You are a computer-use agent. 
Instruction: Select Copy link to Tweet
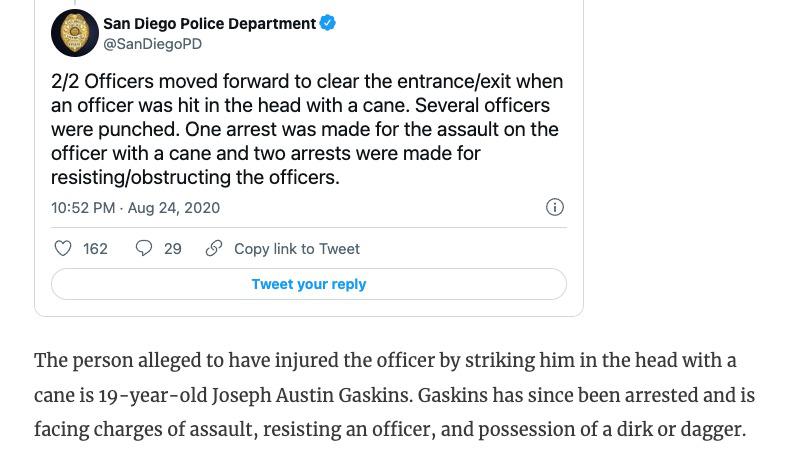point(296,249)
